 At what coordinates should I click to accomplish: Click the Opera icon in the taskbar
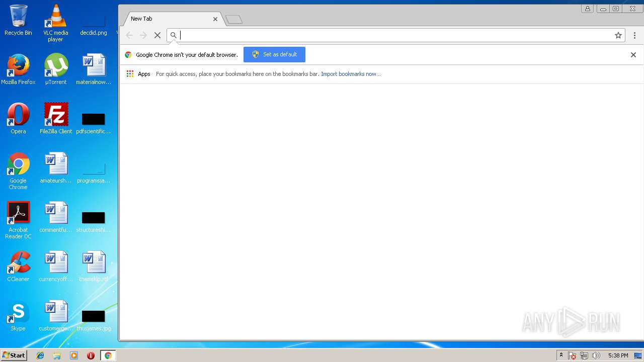coord(91,355)
